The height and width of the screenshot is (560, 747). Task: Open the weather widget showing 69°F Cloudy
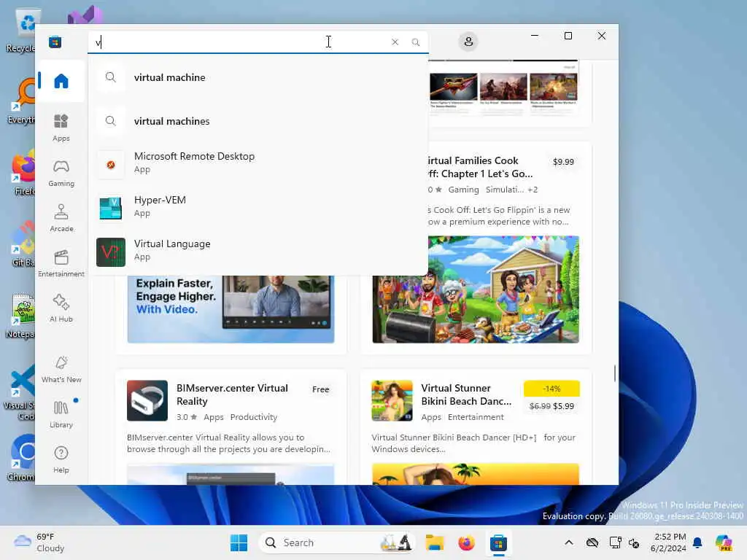point(39,542)
